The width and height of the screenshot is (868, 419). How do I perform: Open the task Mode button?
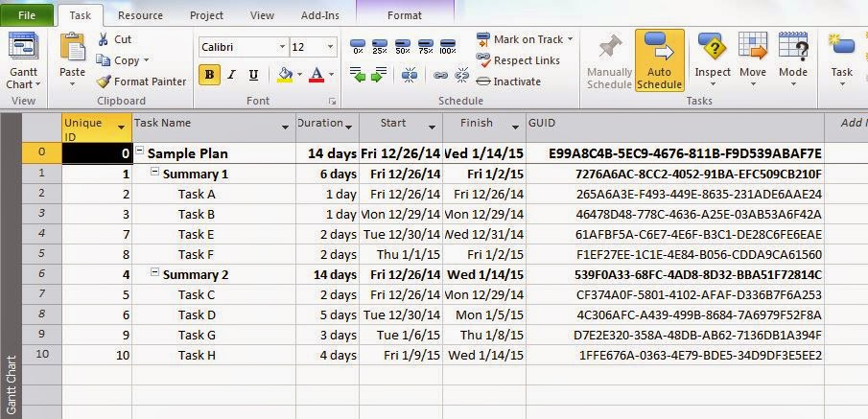[793, 58]
